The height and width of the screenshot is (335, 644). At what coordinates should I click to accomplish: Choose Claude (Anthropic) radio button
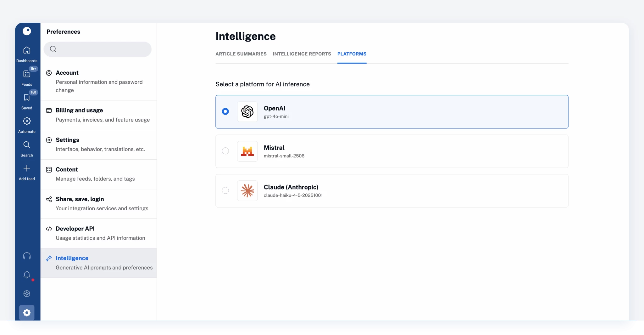click(225, 190)
